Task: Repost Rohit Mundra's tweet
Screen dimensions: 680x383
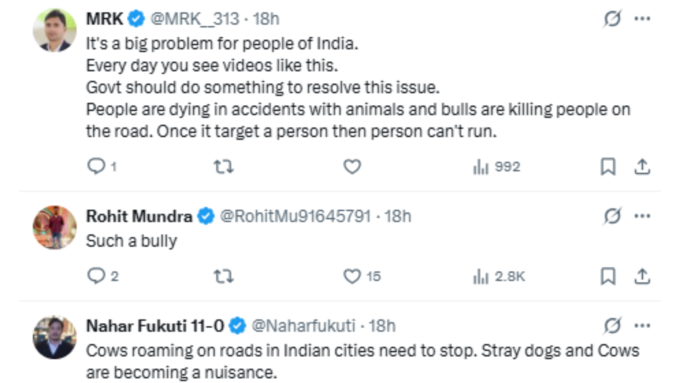Action: pyautogui.click(x=224, y=276)
